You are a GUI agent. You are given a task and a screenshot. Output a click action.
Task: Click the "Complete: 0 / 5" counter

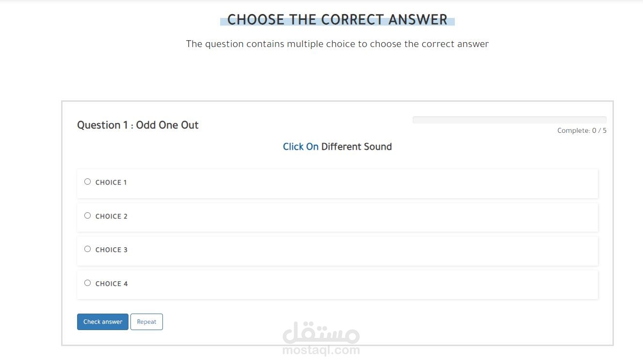[581, 130]
